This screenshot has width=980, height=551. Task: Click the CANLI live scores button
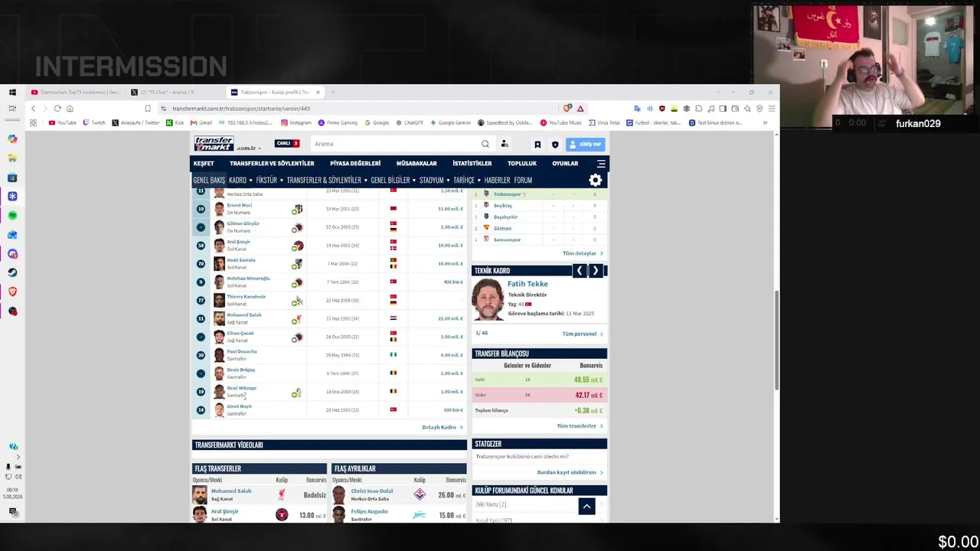(x=287, y=143)
